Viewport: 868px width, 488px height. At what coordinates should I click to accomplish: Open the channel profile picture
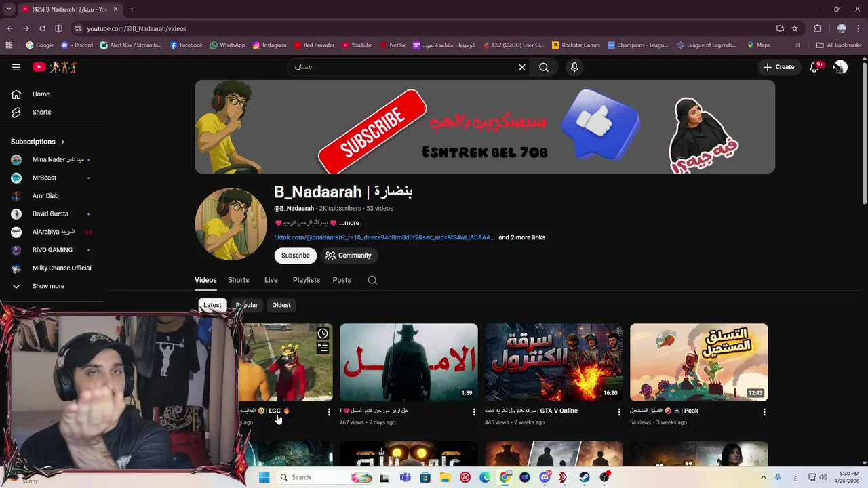(231, 224)
